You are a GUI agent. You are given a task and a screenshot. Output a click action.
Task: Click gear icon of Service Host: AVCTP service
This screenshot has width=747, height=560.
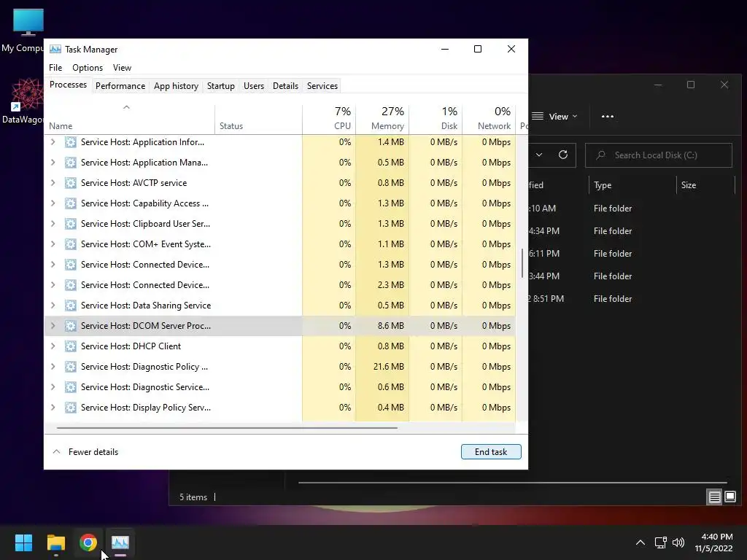click(71, 183)
